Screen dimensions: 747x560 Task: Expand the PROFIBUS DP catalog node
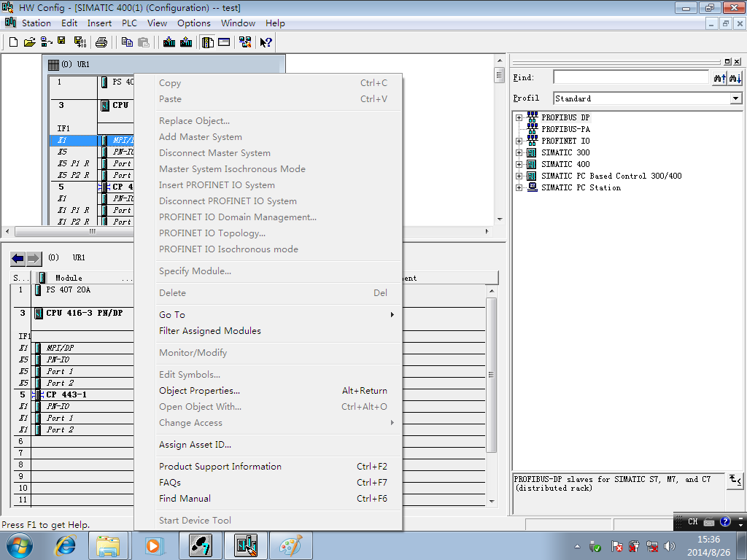tap(519, 117)
